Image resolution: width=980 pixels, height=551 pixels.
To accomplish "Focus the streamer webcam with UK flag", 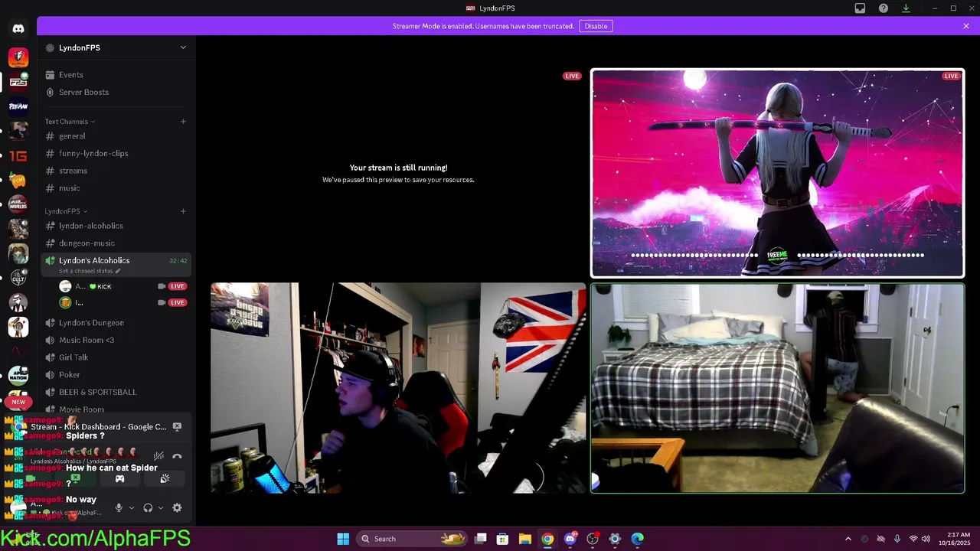I will [x=398, y=388].
